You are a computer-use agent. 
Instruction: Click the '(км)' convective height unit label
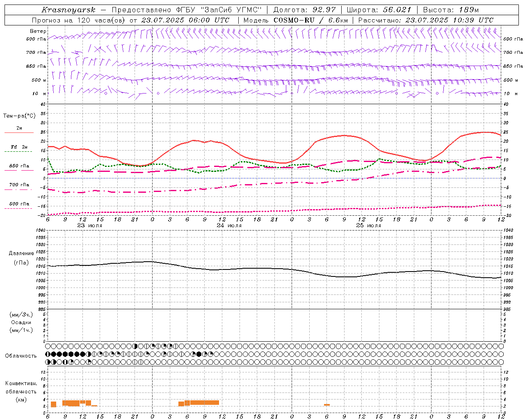coord(21,399)
